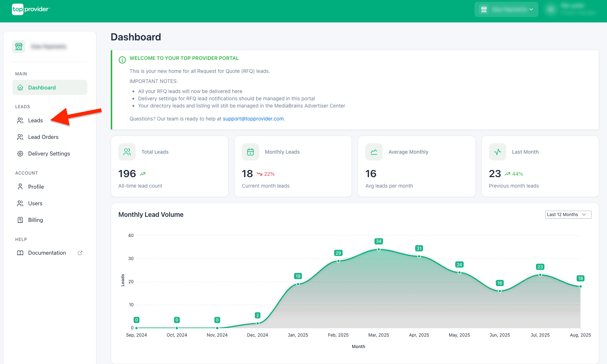Screen dimensions: 607x364
Task: Open Delivery Settings from sidebar
Action: point(49,154)
